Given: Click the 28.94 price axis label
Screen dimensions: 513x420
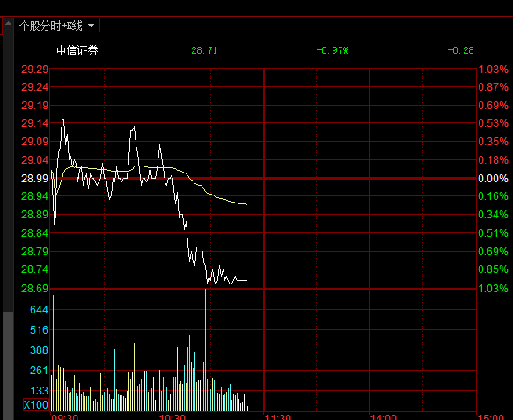Looking at the screenshot, I should 34,196.
